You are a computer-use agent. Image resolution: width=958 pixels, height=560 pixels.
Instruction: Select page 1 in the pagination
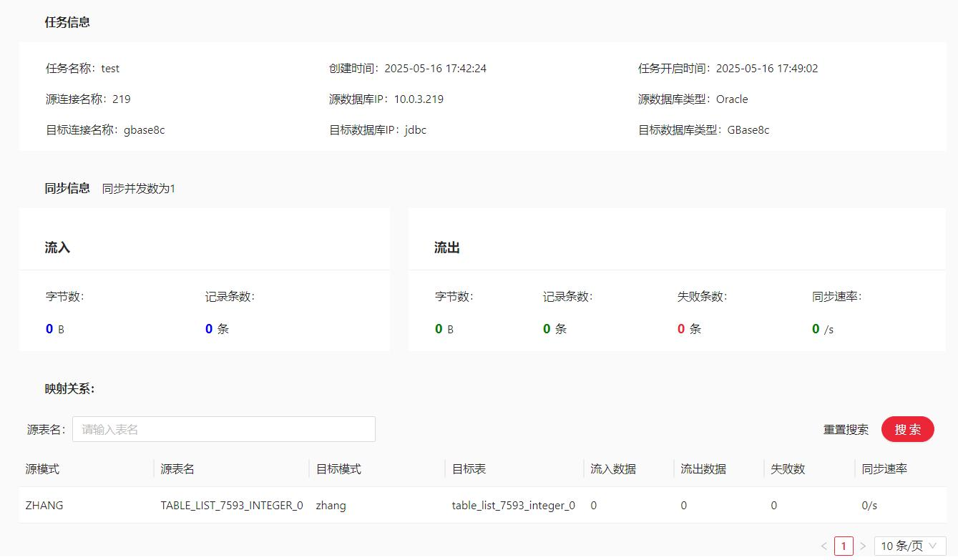click(x=844, y=546)
